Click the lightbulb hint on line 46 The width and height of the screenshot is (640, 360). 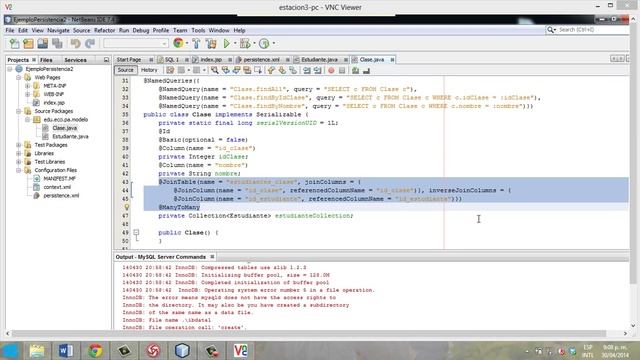(127, 207)
